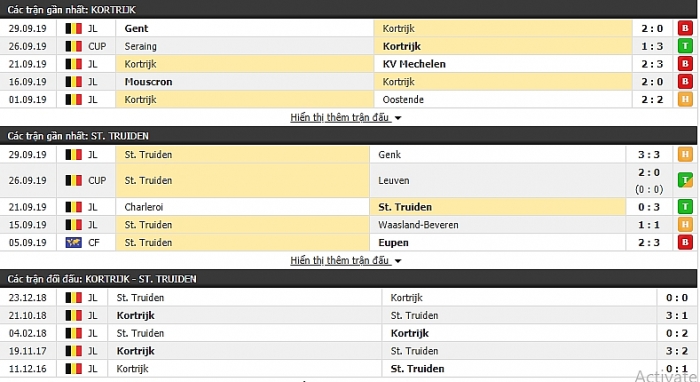The image size is (700, 382).
Task: Expand more Kortrijk matches arrow
Action: pos(398,118)
